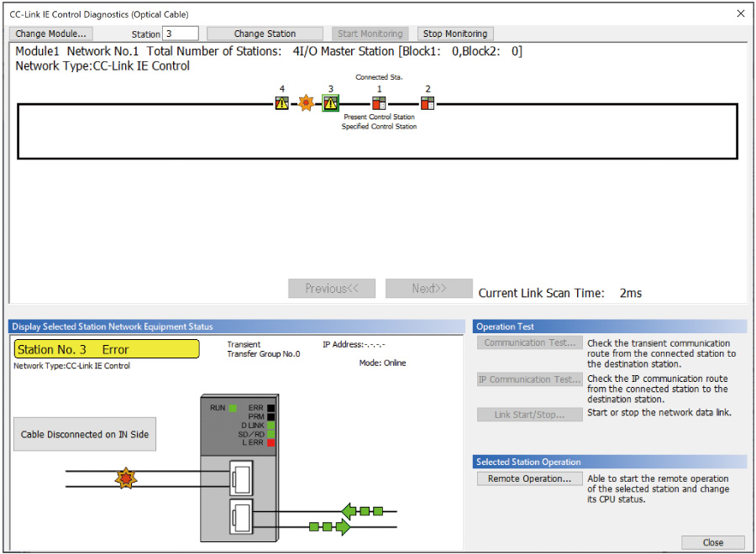The width and height of the screenshot is (756, 554).
Task: Click the Cable Disconnected on IN Side message
Action: [x=84, y=434]
